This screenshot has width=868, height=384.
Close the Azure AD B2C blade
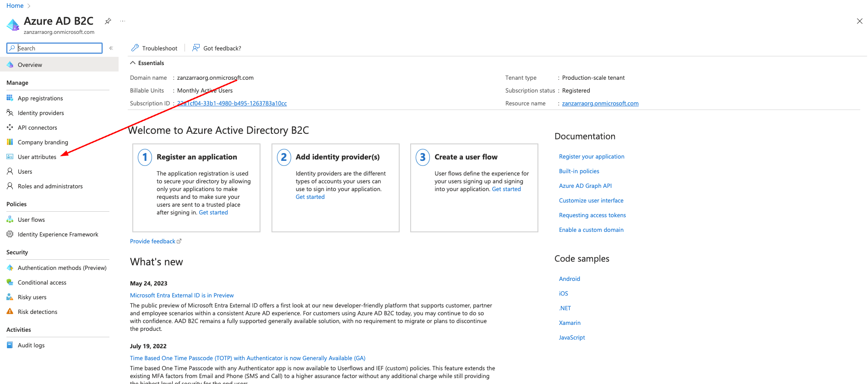(x=859, y=21)
